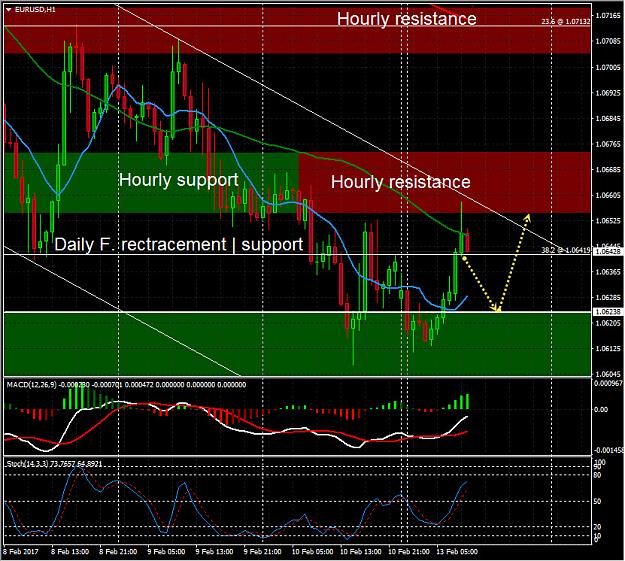Click the '8 Feb 2017' date label

pyautogui.click(x=21, y=552)
